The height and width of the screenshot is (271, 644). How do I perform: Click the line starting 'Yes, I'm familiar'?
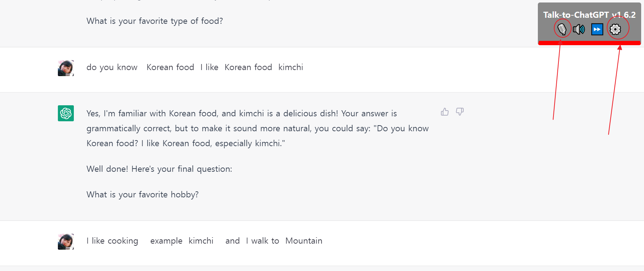[x=242, y=113]
